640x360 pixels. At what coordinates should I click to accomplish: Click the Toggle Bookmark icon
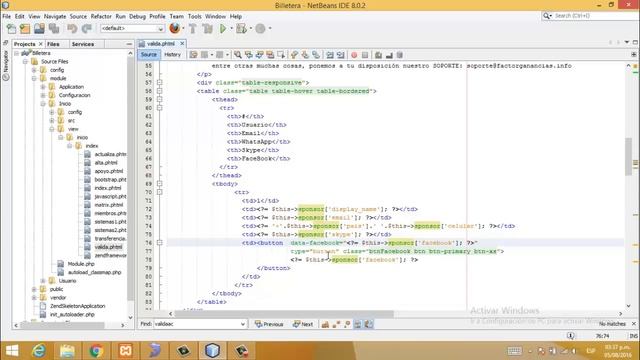pos(316,55)
